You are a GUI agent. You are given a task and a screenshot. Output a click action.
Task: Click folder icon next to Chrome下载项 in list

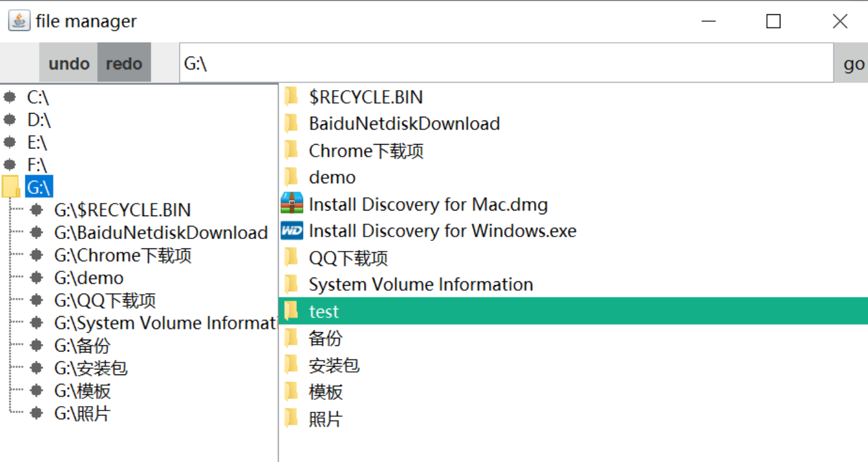(x=291, y=150)
